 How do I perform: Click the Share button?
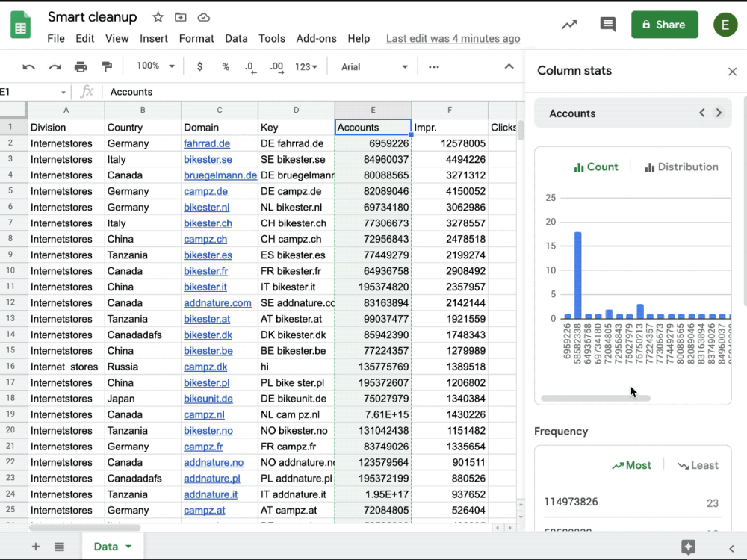(x=665, y=25)
